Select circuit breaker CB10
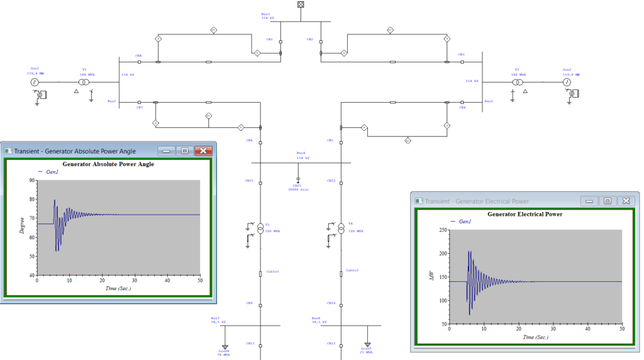This screenshot has width=644, height=360. pos(341,305)
